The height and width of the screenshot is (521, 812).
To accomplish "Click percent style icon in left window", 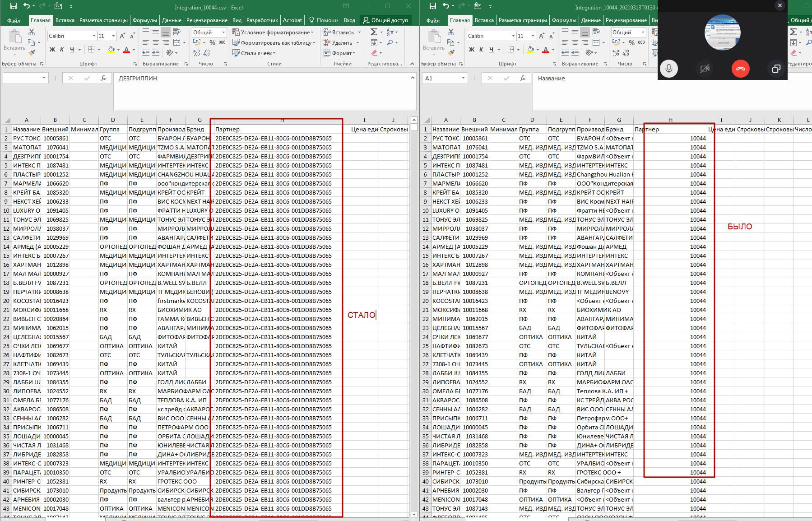I will click(212, 42).
